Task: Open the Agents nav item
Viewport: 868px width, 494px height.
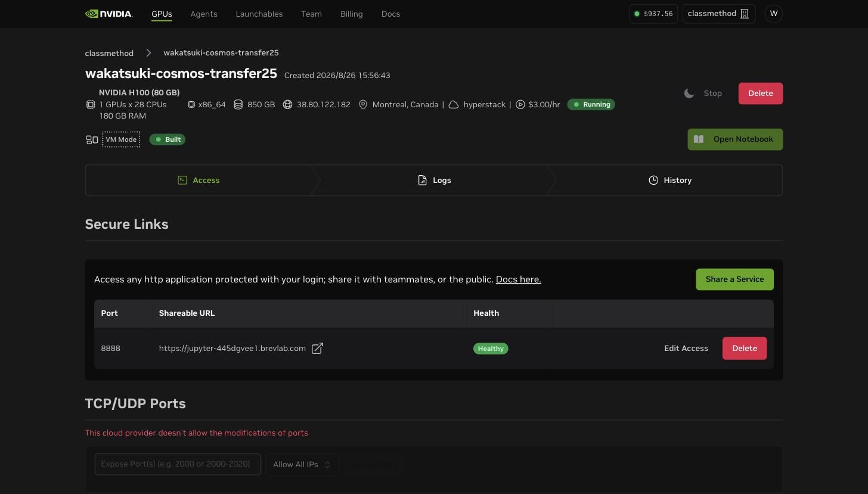Action: [x=204, y=14]
